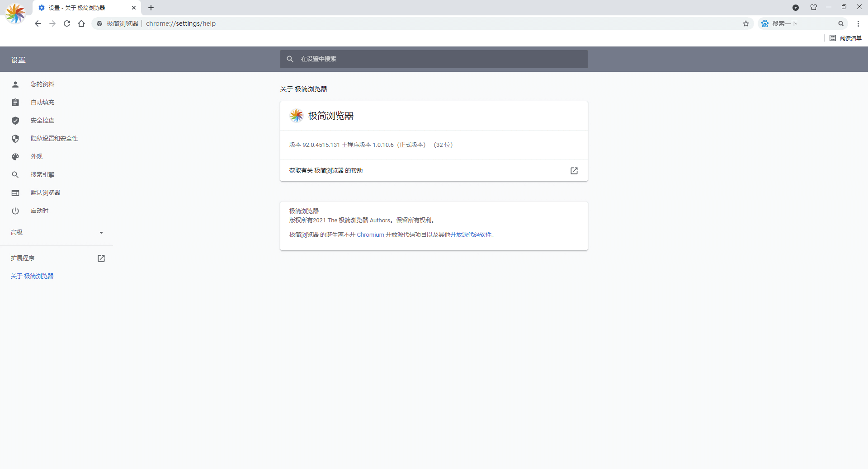
Task: Open the download dropdown in the title bar
Action: tap(796, 7)
